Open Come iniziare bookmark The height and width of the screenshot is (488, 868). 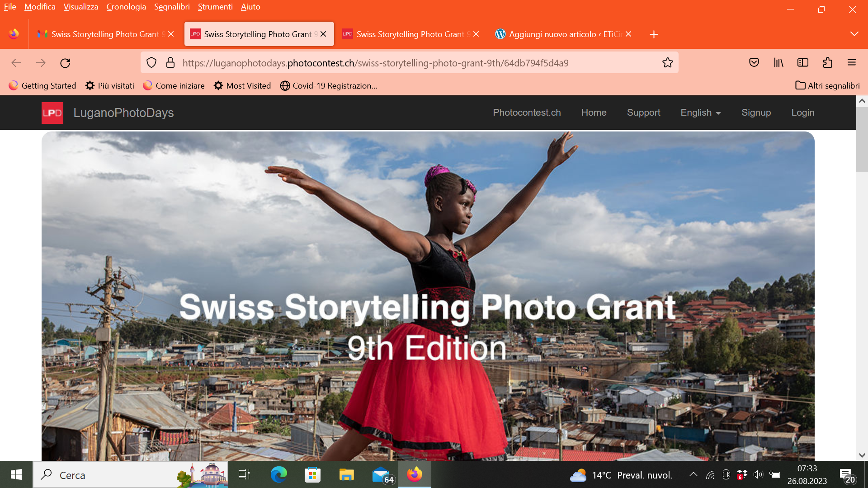174,85
